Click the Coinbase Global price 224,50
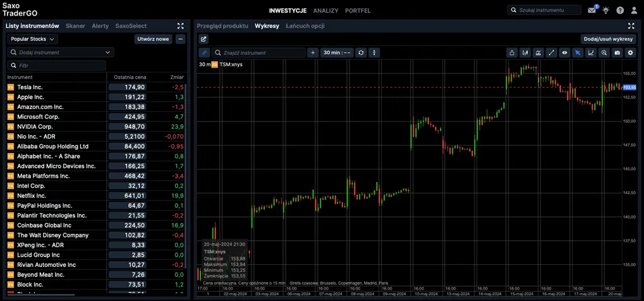Image resolution: width=644 pixels, height=301 pixels. coord(127,225)
